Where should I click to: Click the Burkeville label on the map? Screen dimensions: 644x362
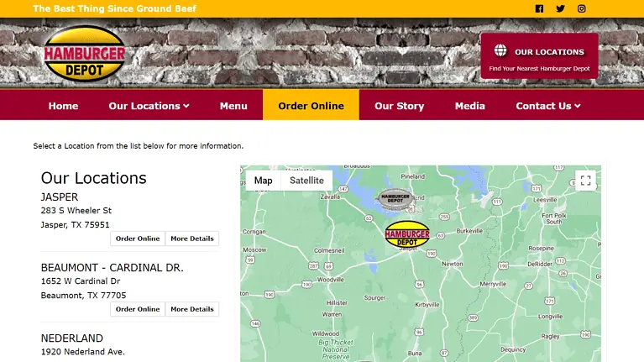(x=469, y=231)
